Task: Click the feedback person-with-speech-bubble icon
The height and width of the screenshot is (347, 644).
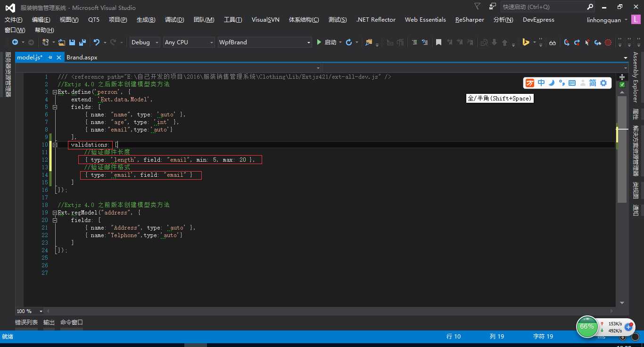Action: tap(493, 6)
